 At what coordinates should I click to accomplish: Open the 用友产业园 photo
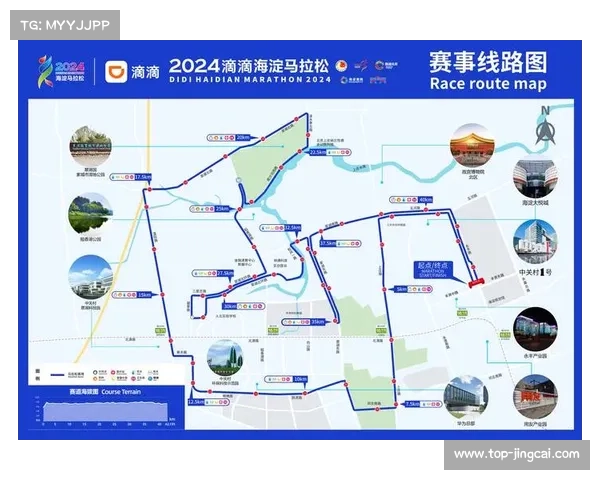(535, 397)
